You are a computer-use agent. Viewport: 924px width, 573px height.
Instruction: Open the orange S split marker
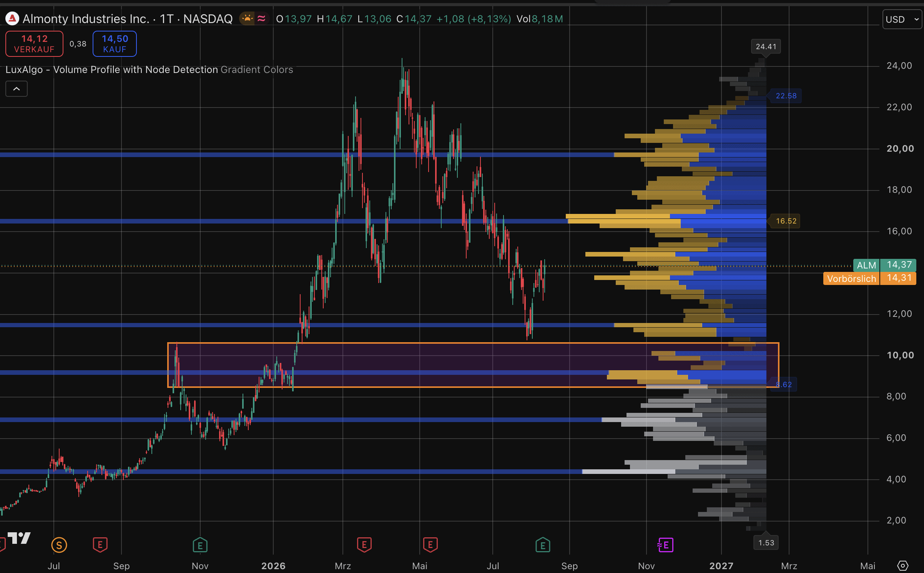[x=59, y=545]
